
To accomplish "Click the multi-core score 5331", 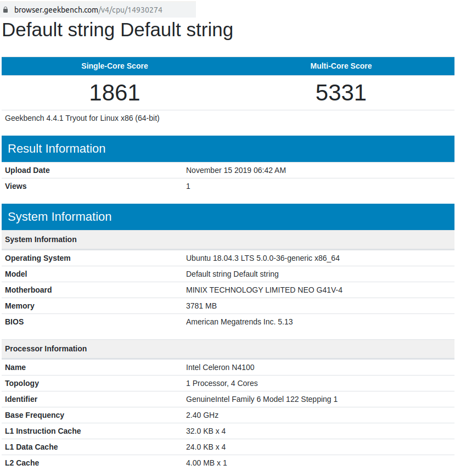I will 341,93.
